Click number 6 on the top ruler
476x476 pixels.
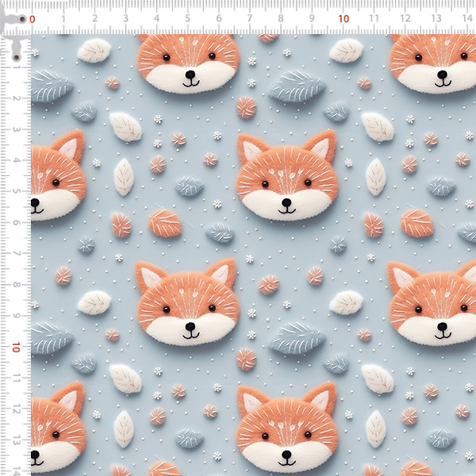tap(219, 19)
